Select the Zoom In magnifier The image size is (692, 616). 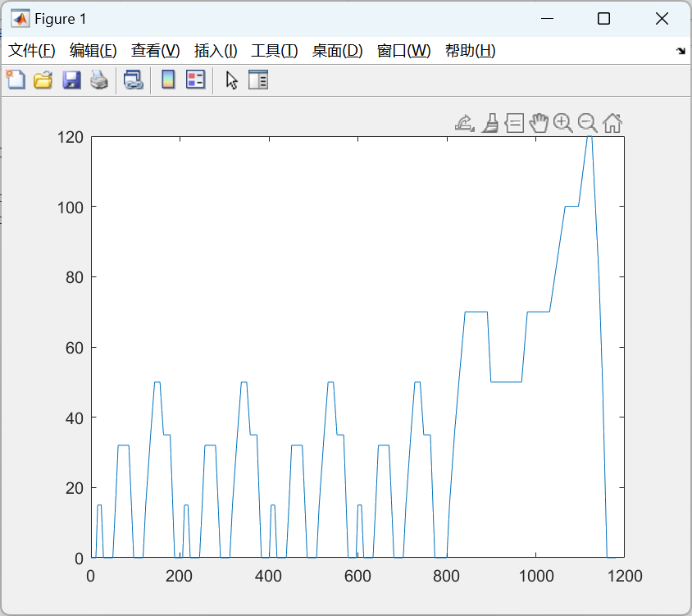pyautogui.click(x=563, y=123)
